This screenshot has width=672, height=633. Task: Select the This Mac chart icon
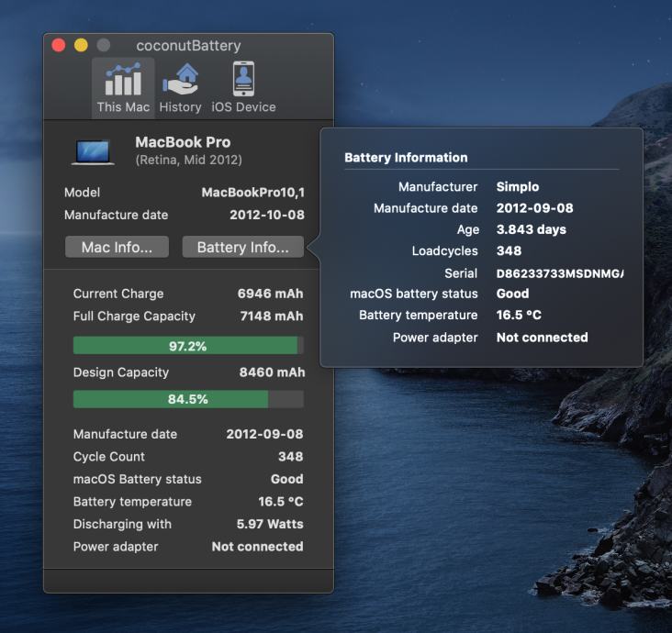[123, 81]
